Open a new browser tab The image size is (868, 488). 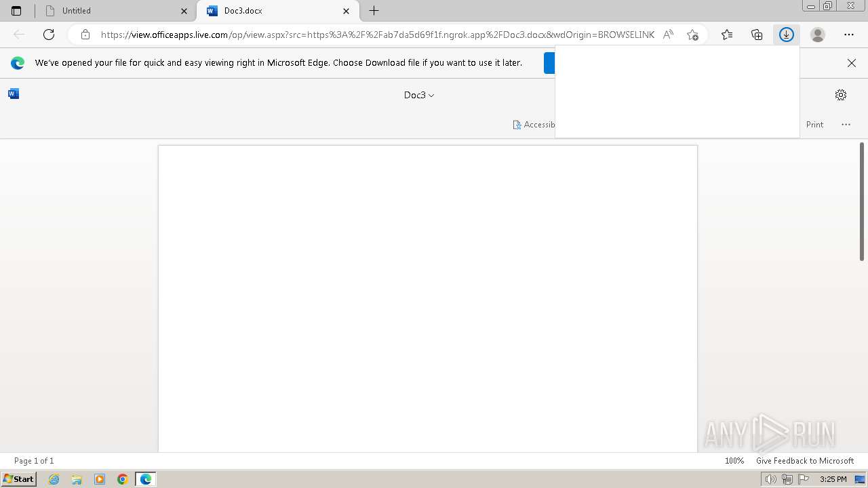click(374, 11)
